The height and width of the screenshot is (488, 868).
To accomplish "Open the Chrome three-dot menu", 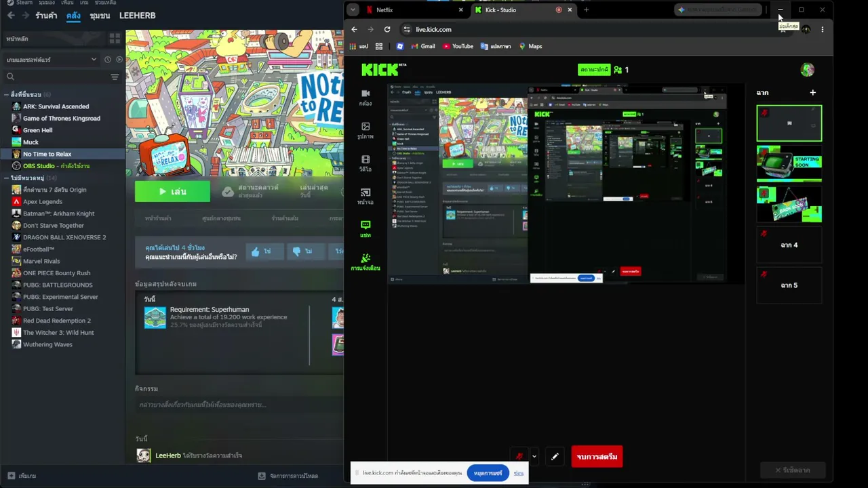I will (822, 29).
